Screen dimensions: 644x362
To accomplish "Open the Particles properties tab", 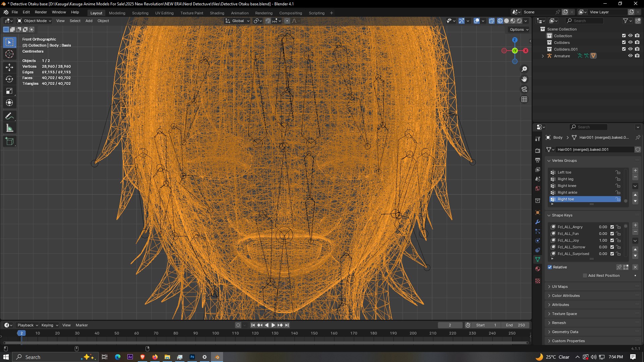I will click(x=538, y=231).
